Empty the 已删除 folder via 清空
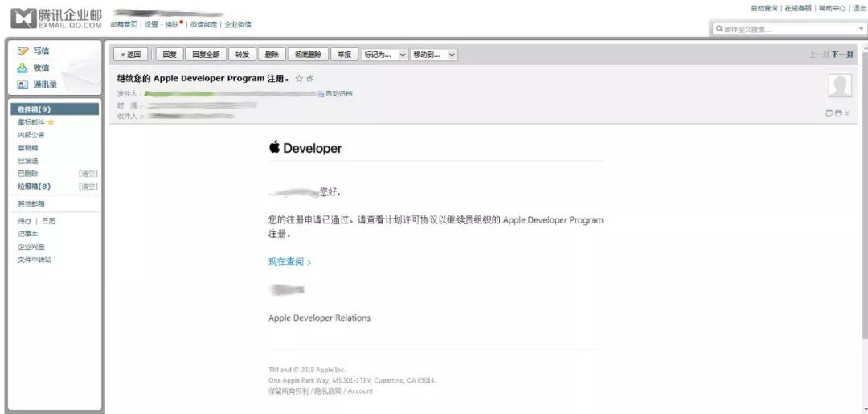The width and height of the screenshot is (868, 414). pyautogui.click(x=88, y=174)
